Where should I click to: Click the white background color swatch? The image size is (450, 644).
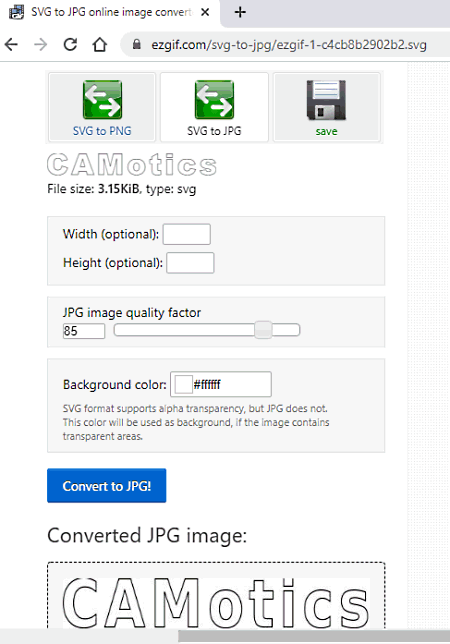183,384
